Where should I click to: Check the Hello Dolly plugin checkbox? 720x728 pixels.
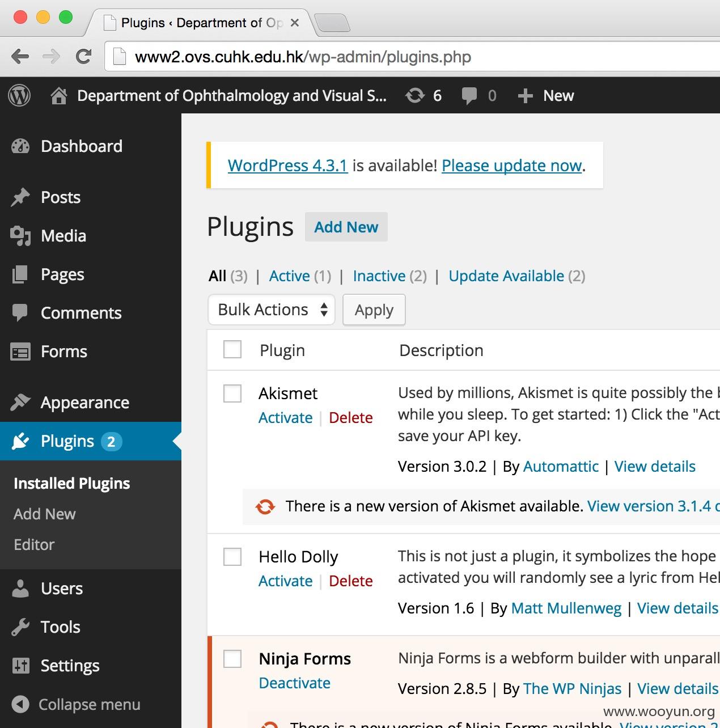[x=232, y=557]
